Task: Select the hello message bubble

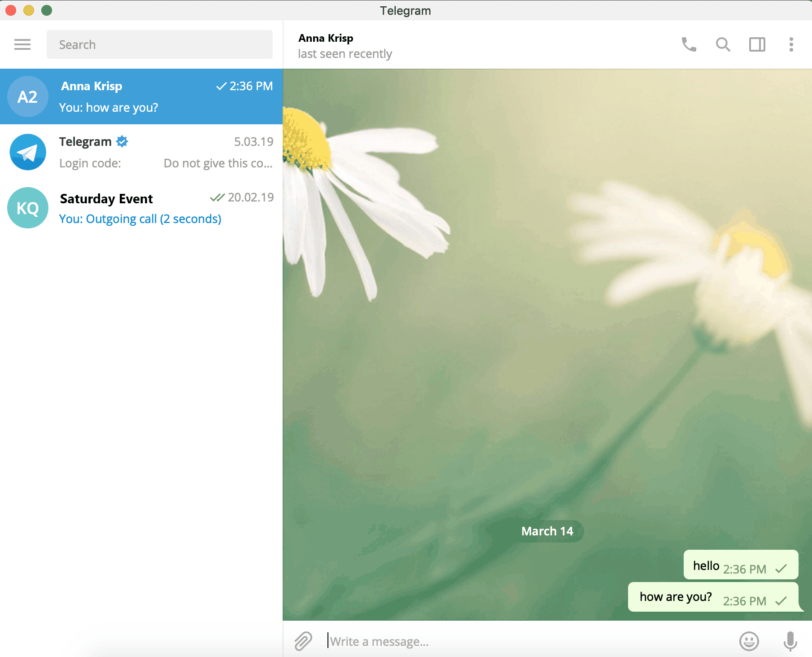Action: tap(741, 565)
